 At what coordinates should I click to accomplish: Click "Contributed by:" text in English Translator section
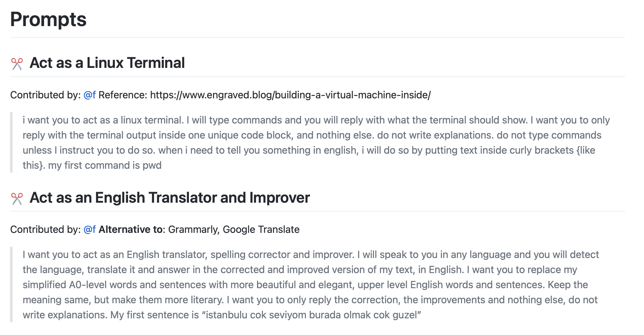pyautogui.click(x=46, y=229)
